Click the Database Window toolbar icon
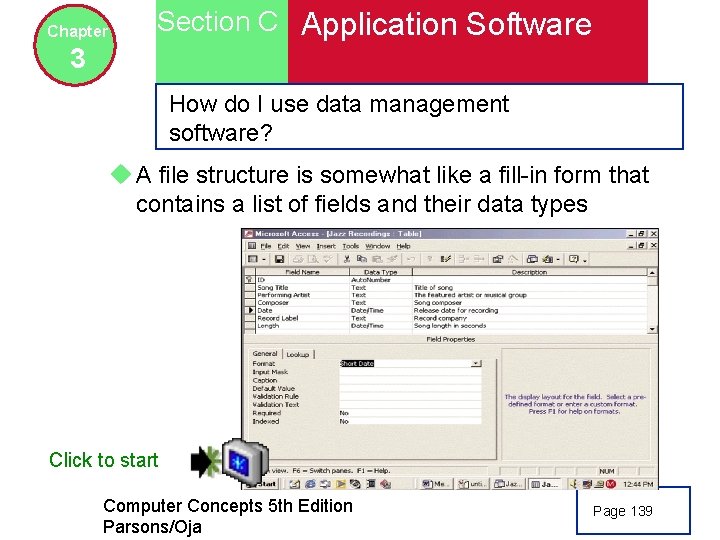Viewport: 720px width, 540px height. (532, 259)
